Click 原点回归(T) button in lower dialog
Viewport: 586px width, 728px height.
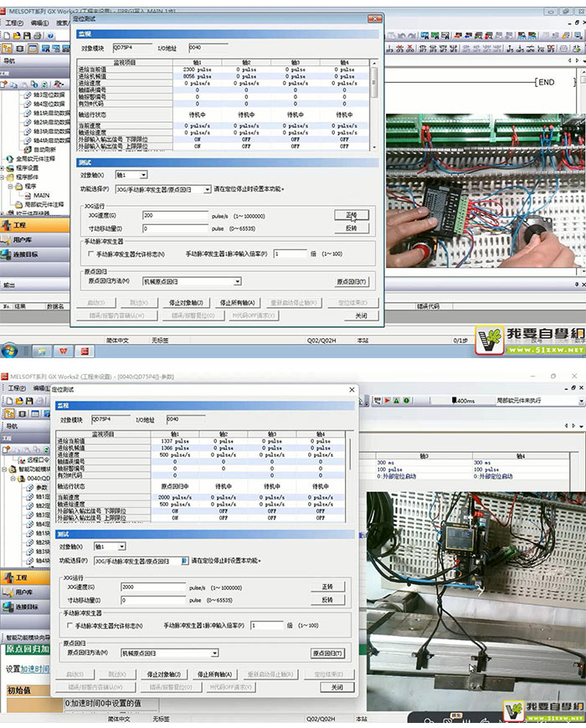327,654
